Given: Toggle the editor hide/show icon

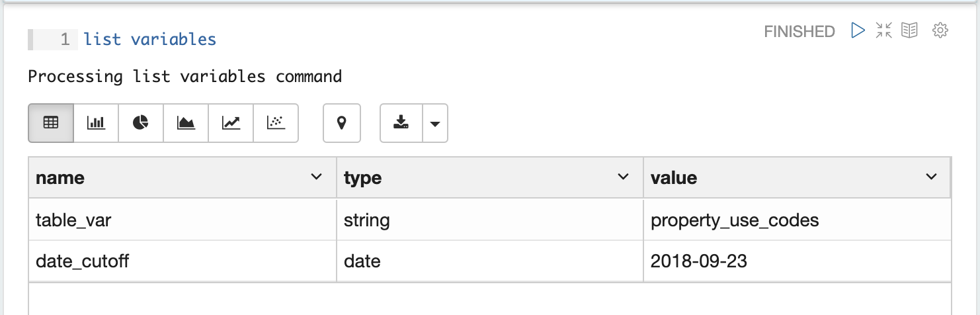Looking at the screenshot, I should (x=883, y=30).
